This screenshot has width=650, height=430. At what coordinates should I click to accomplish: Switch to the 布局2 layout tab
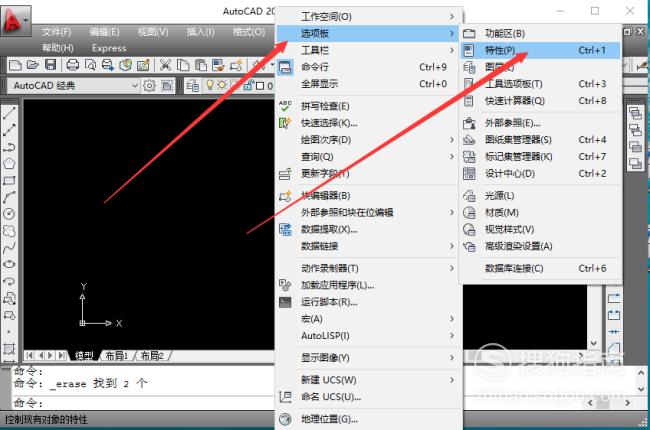152,356
